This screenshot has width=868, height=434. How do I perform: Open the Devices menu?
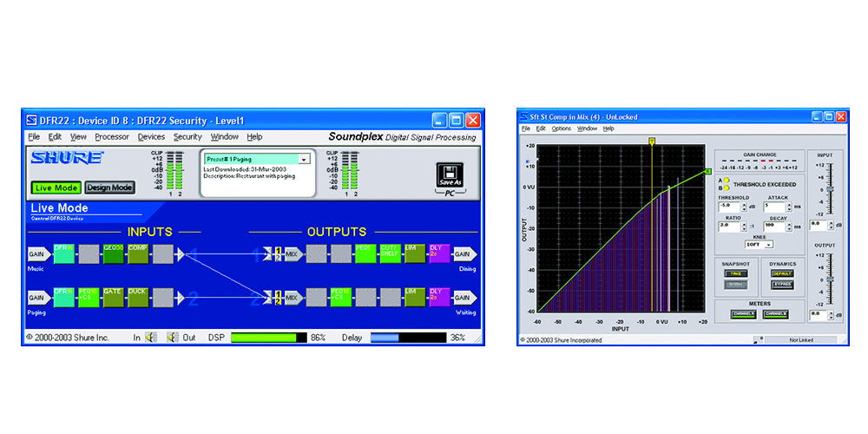tap(151, 137)
